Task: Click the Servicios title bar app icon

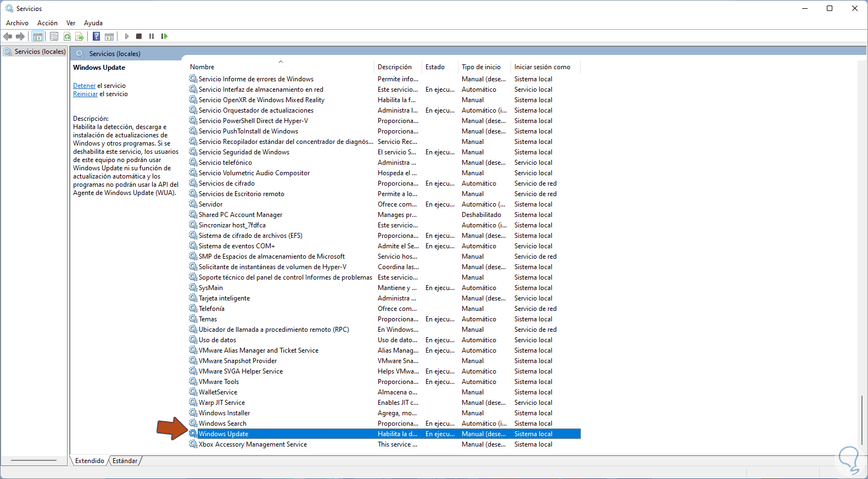Action: 9,8
